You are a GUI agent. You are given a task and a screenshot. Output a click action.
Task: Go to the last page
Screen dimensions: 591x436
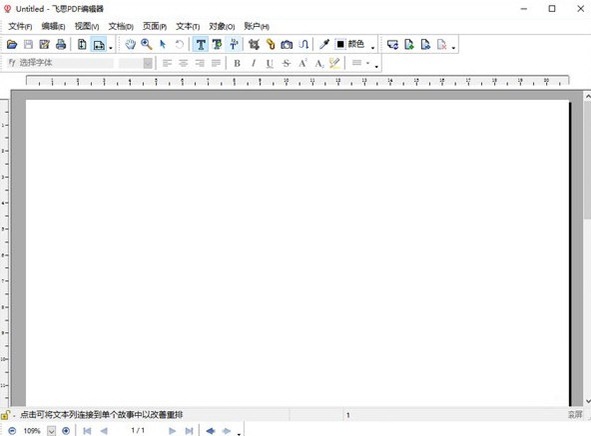click(189, 430)
